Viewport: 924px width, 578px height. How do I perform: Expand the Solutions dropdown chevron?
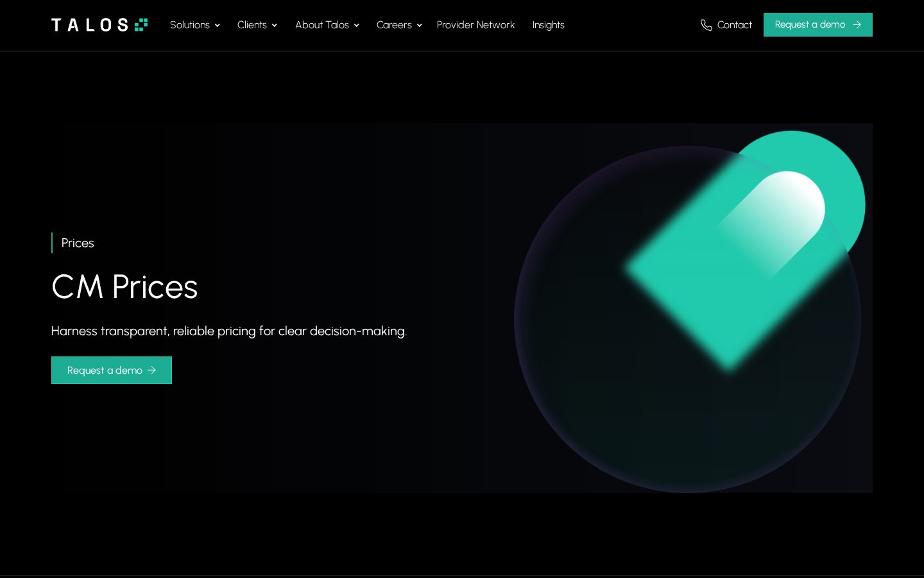(x=218, y=25)
